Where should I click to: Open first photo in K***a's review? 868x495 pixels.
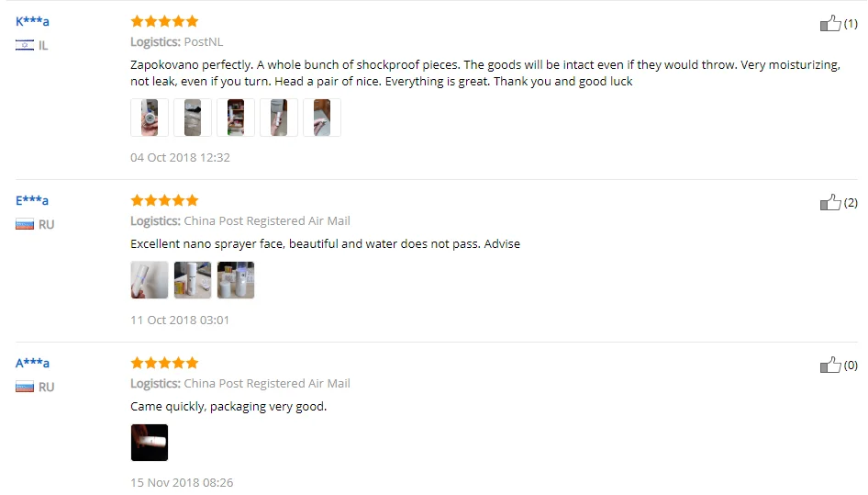pos(150,118)
